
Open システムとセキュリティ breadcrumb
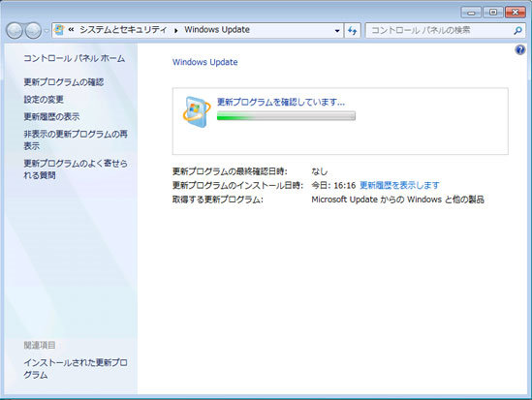click(123, 30)
